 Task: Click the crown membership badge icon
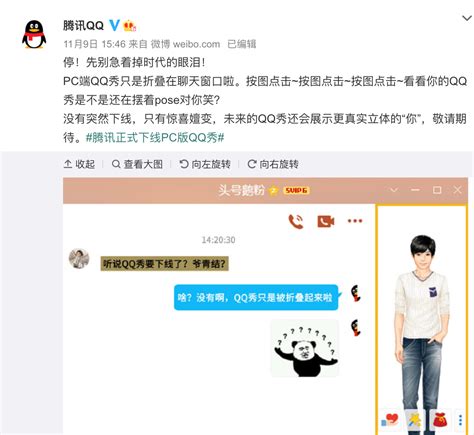click(130, 26)
